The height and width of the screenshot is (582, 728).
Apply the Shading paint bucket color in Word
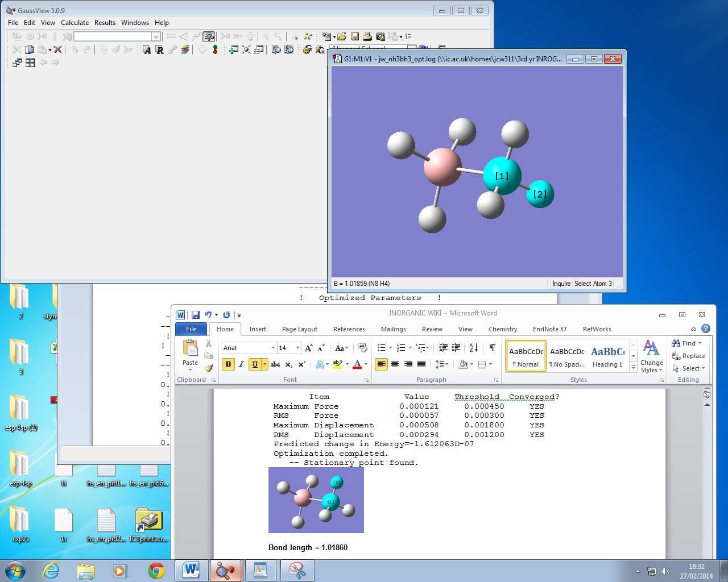(463, 364)
